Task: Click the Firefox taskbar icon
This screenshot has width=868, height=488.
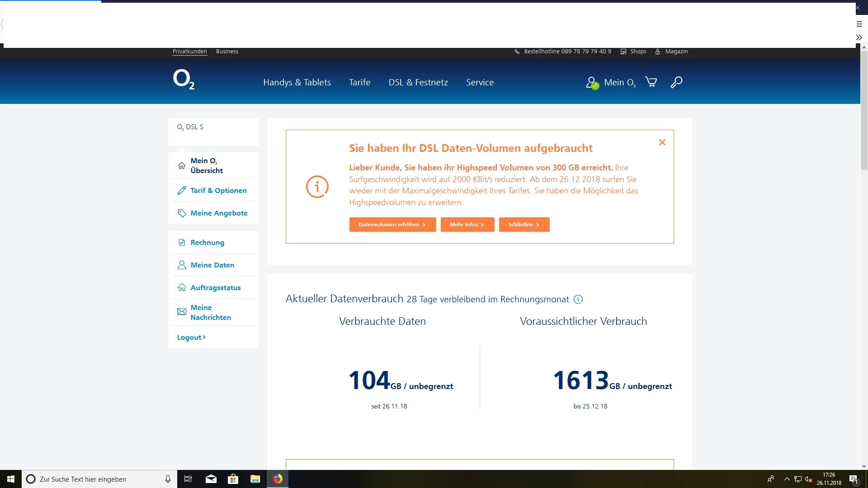Action: pyautogui.click(x=278, y=479)
